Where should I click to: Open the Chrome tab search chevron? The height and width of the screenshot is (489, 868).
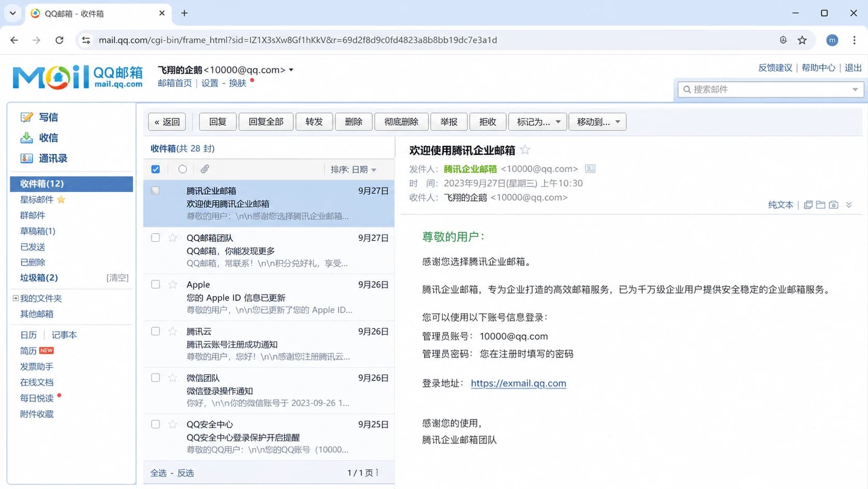pyautogui.click(x=12, y=13)
